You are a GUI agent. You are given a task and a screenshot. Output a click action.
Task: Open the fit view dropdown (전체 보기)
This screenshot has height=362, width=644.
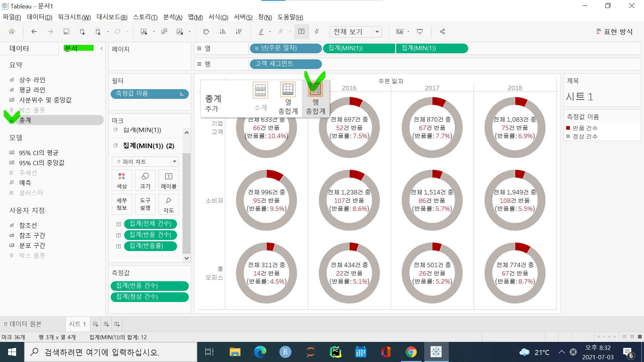[377, 32]
